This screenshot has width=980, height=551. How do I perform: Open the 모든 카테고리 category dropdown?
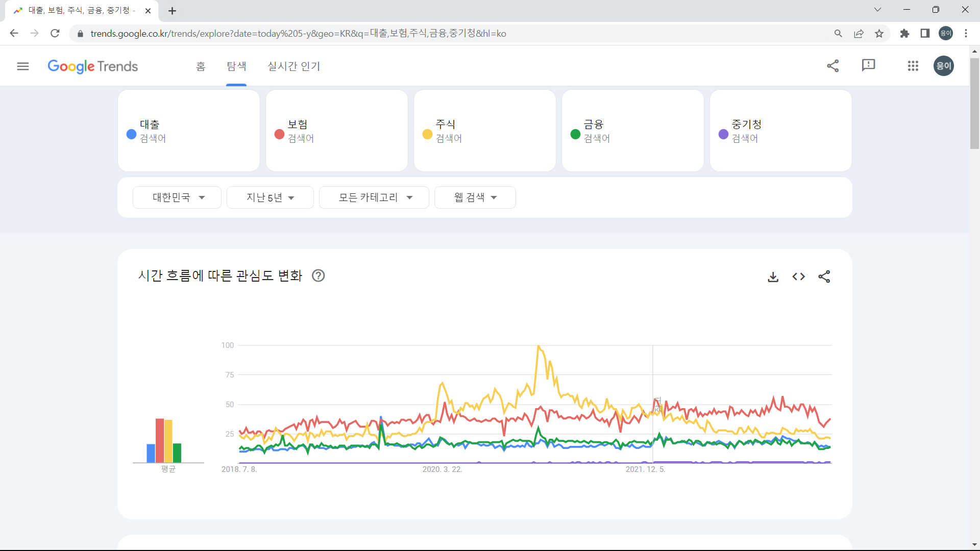(374, 197)
